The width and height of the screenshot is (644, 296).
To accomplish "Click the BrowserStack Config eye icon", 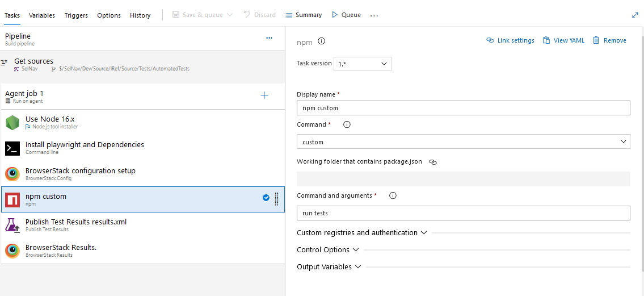I will [x=12, y=174].
